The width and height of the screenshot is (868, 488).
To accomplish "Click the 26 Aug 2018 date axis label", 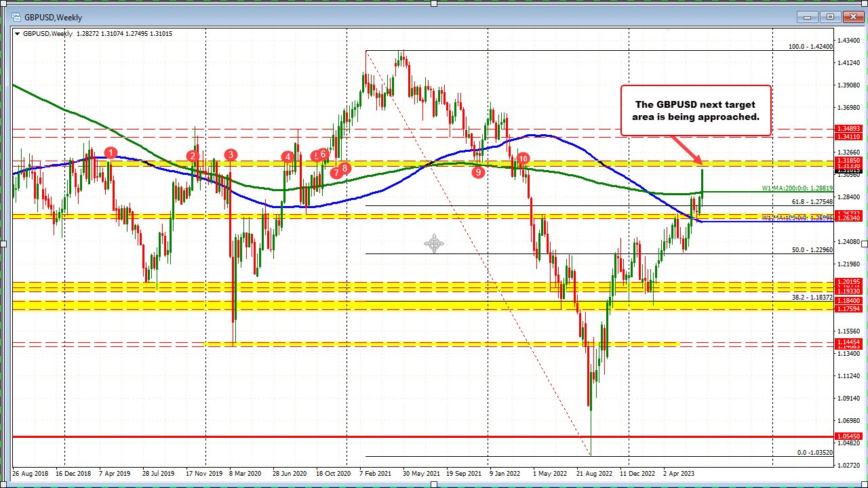I will (31, 474).
